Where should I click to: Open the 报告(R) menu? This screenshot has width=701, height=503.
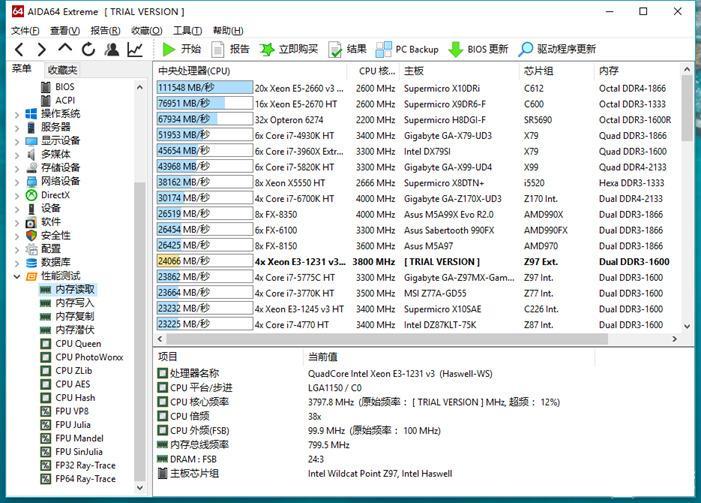(x=105, y=30)
